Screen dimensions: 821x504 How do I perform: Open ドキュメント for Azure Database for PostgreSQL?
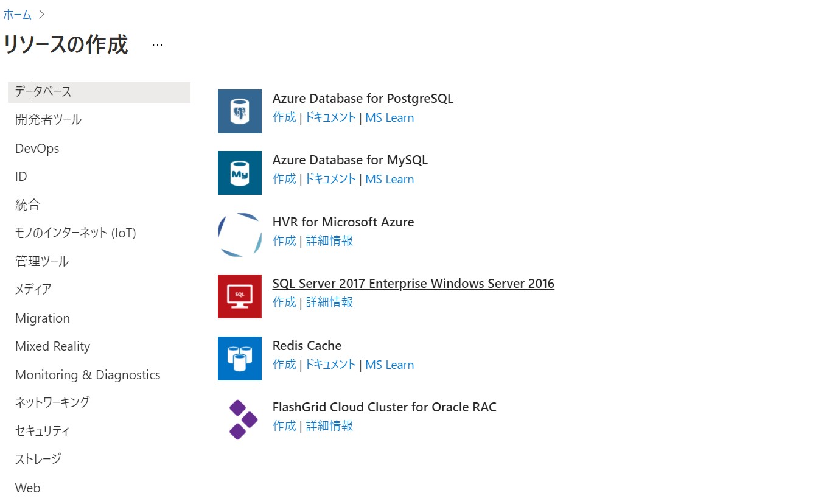click(x=330, y=117)
